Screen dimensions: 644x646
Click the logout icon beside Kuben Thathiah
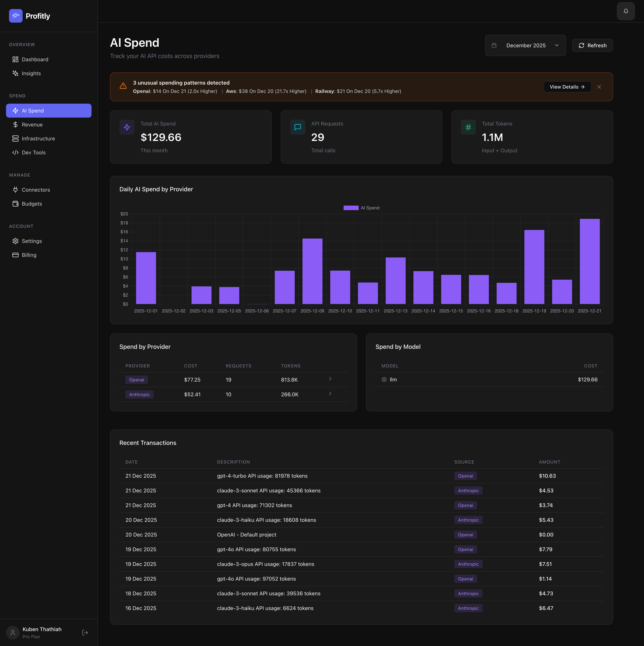[x=85, y=632]
